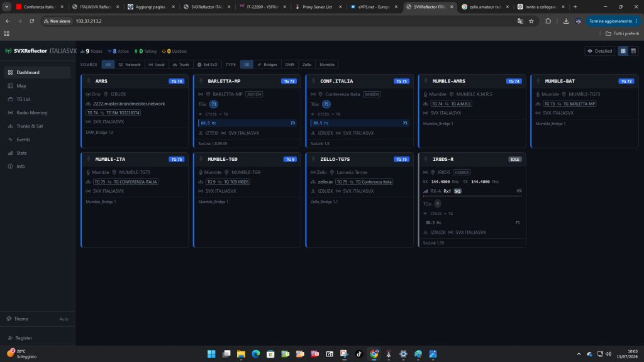Image resolution: width=644 pixels, height=362 pixels.
Task: Open a new browser tab
Action: (x=575, y=7)
